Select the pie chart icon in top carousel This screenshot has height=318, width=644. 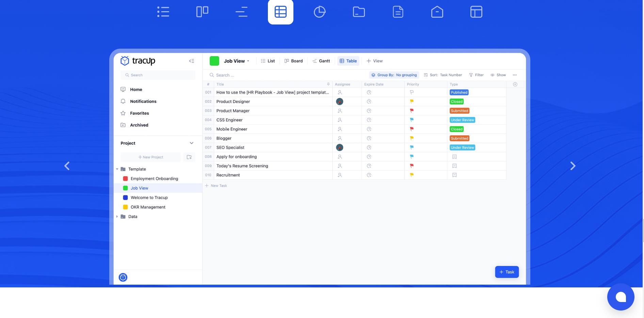[x=319, y=12]
